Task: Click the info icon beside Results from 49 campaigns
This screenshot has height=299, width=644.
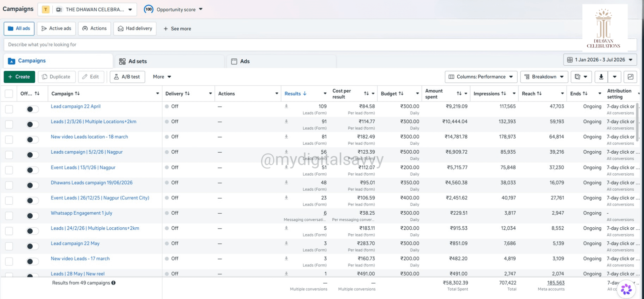Action: point(114,283)
